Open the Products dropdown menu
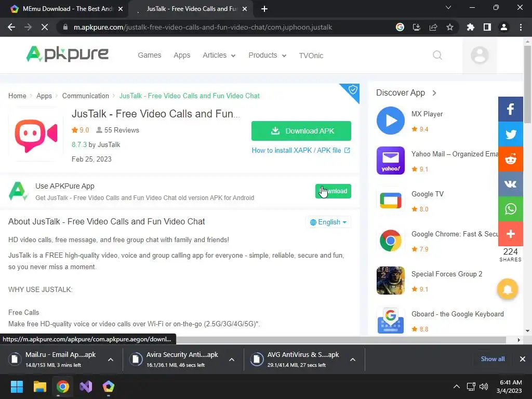Viewport: 532px width, 399px height. pos(268,55)
